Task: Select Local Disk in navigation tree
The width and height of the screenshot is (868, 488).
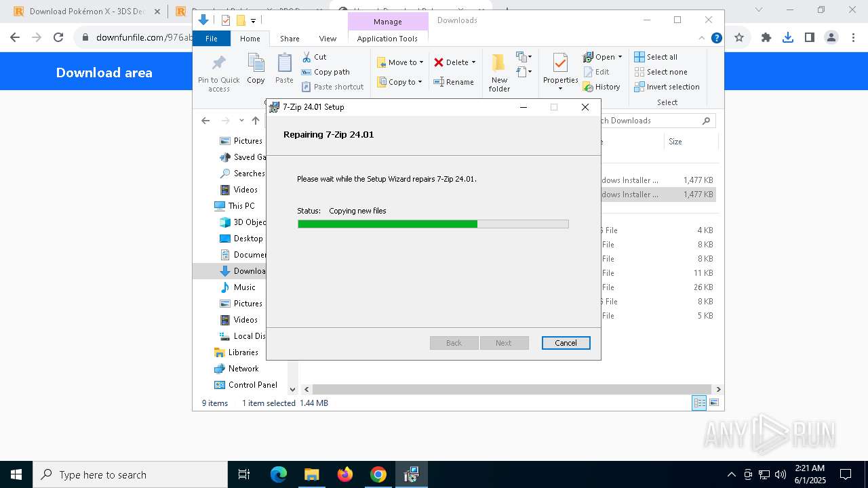Action: click(x=242, y=336)
